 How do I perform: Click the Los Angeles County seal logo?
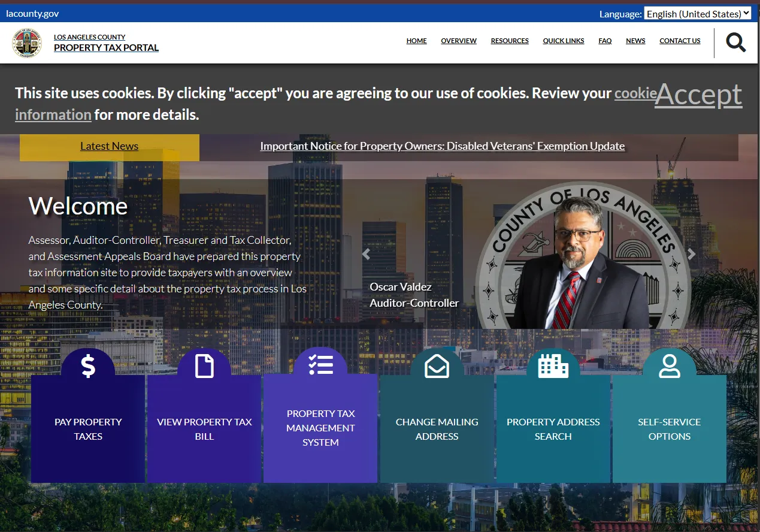27,43
